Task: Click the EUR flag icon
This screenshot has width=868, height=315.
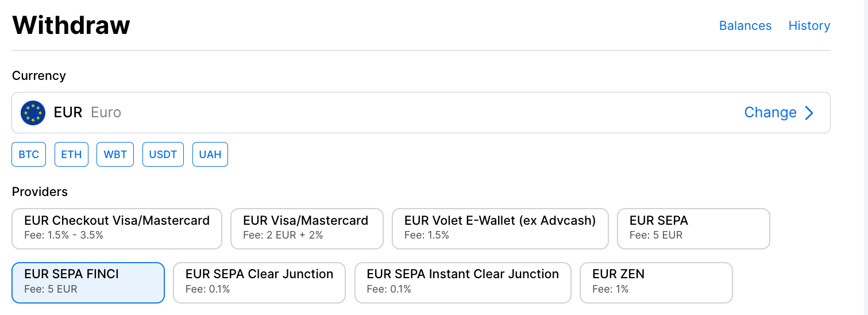Action: [33, 113]
